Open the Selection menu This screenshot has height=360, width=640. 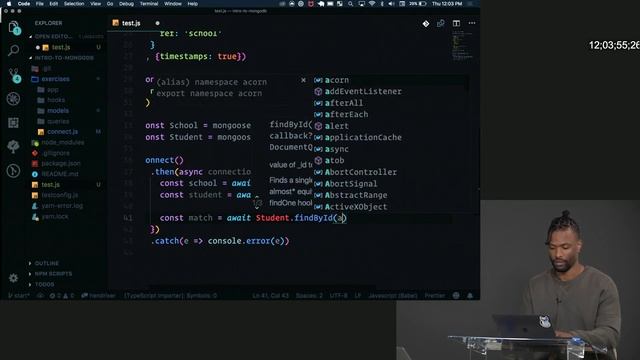pyautogui.click(x=74, y=4)
